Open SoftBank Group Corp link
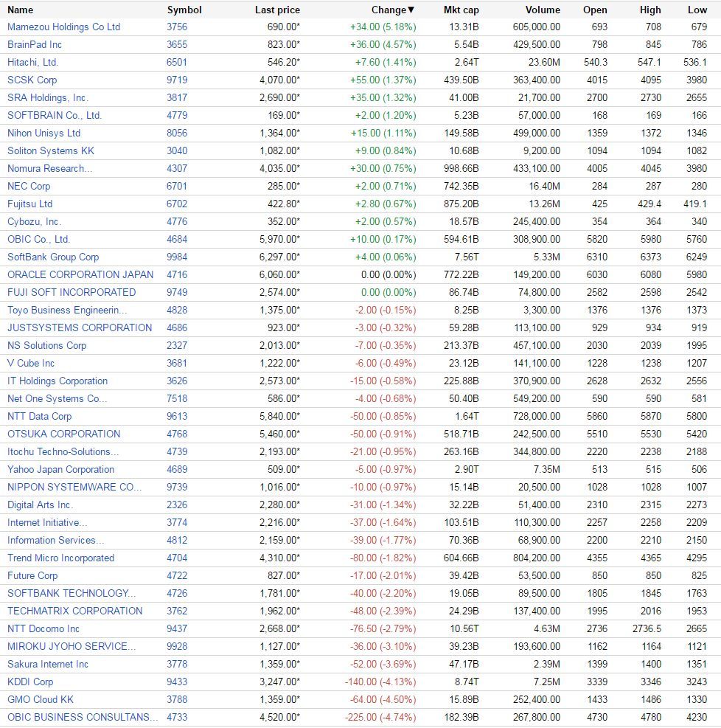This screenshot has width=721, height=728. coord(53,257)
